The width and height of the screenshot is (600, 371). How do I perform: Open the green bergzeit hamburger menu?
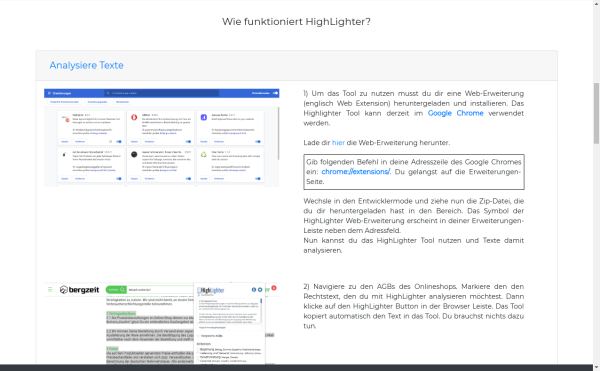50,290
